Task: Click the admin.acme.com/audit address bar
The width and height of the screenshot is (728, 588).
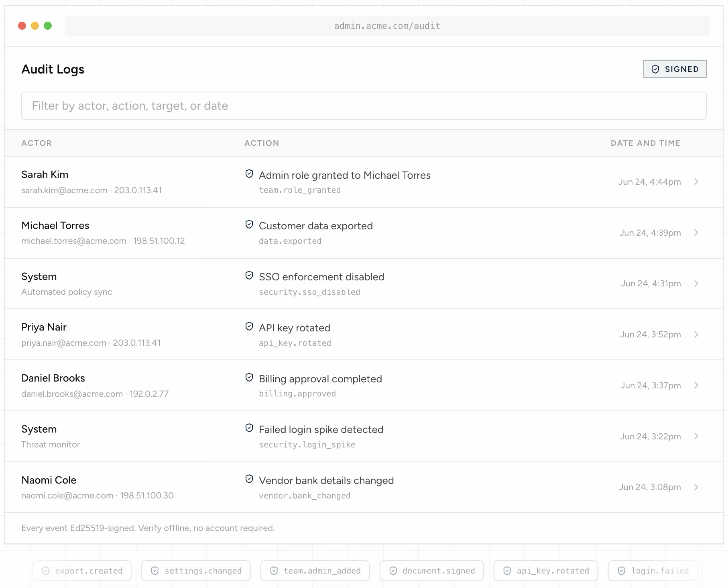Action: point(387,26)
